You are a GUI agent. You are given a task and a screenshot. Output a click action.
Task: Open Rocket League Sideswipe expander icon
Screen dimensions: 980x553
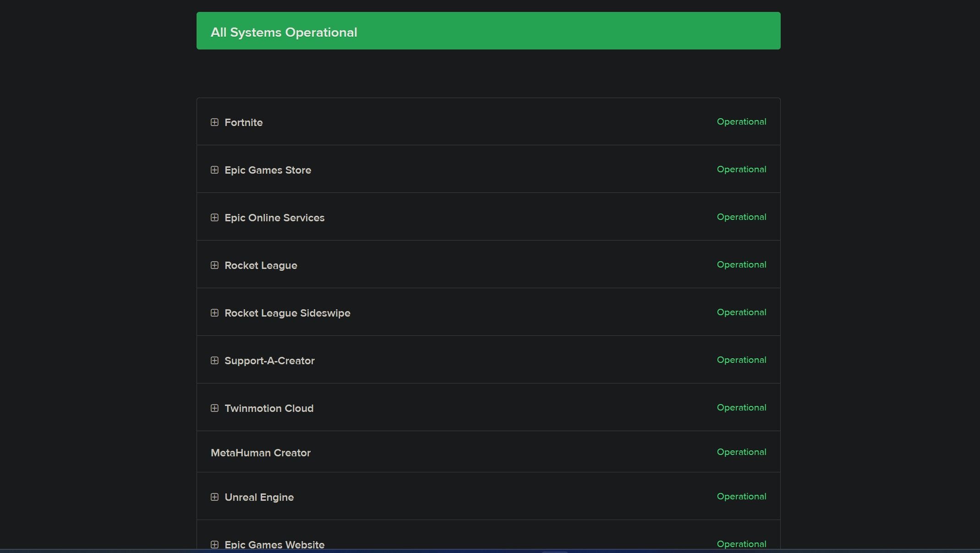[214, 313]
